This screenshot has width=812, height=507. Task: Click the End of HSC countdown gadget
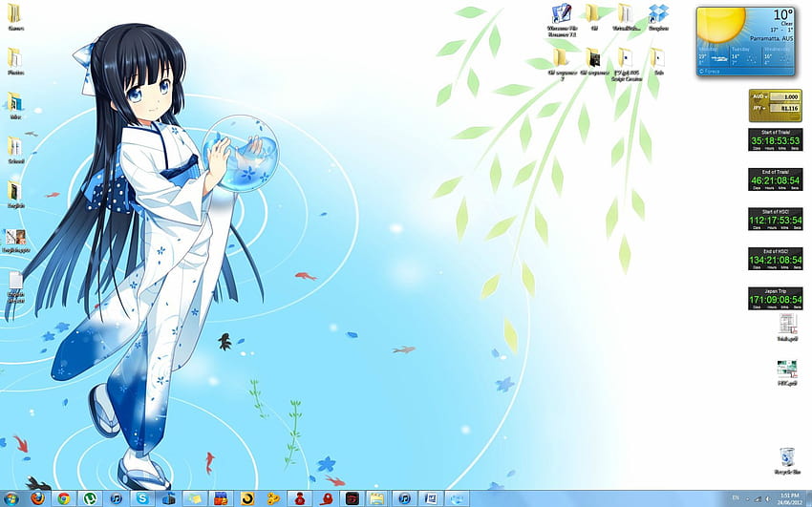tap(776, 259)
